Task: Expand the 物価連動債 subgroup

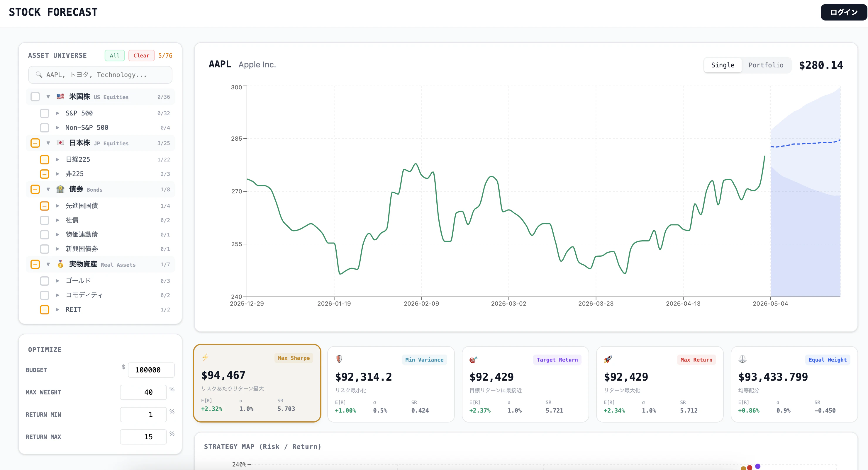Action: coord(57,235)
